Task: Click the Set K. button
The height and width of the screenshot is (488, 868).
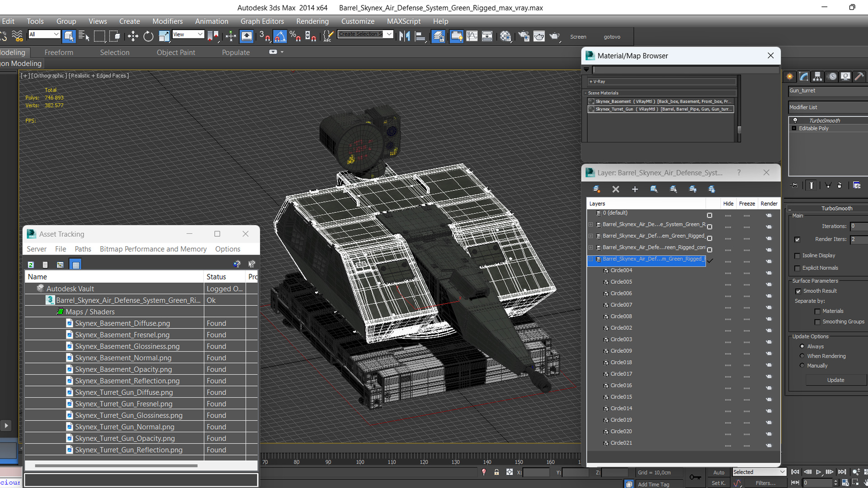Action: click(718, 483)
